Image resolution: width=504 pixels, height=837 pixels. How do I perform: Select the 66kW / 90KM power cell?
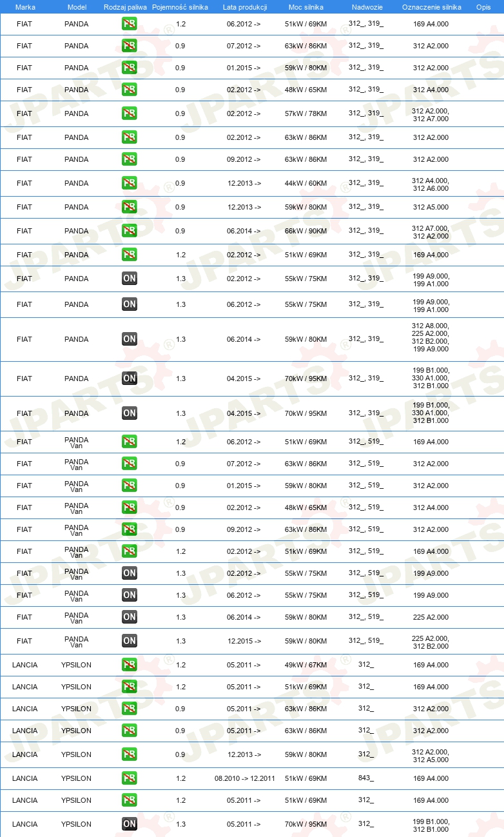tap(306, 231)
